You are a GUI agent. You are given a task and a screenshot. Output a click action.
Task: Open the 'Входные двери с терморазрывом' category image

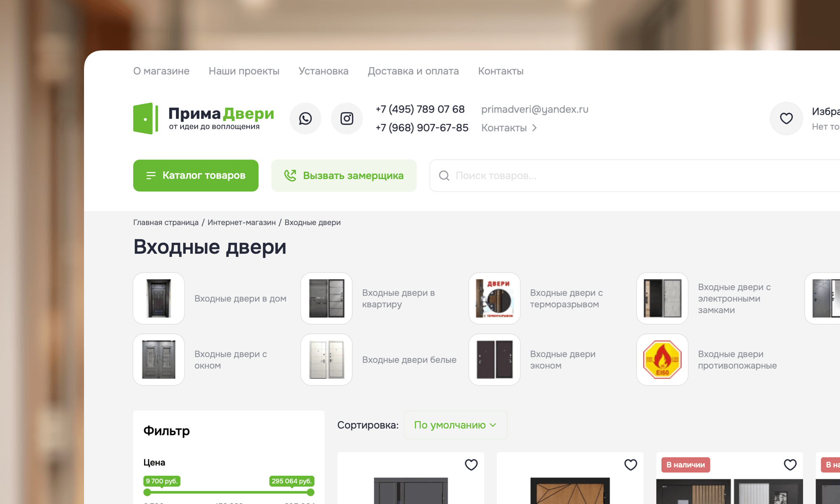pyautogui.click(x=494, y=298)
